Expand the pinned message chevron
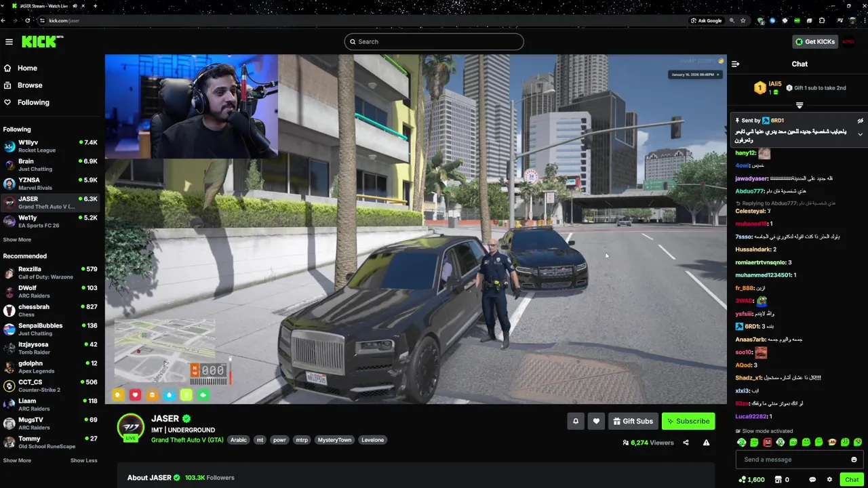The width and height of the screenshot is (868, 488). pyautogui.click(x=860, y=134)
